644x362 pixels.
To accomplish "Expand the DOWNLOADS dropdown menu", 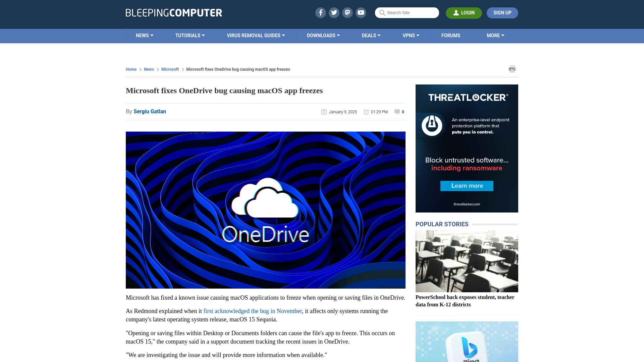I will point(323,35).
